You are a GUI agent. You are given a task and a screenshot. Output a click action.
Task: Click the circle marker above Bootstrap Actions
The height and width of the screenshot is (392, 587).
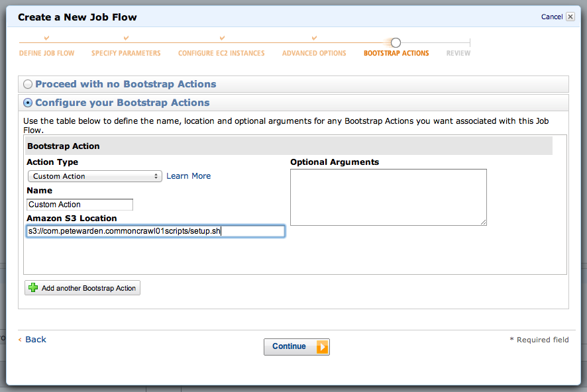(x=396, y=42)
